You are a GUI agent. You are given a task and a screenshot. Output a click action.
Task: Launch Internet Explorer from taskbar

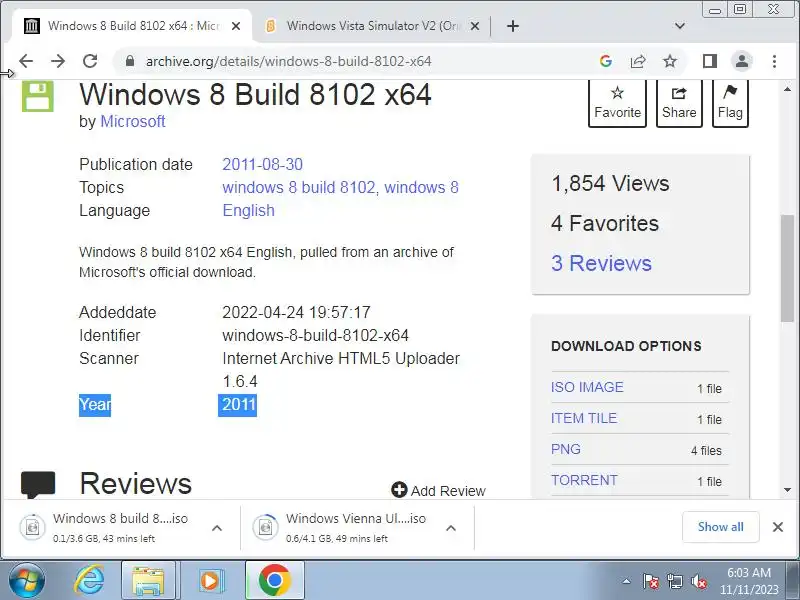[x=89, y=580]
